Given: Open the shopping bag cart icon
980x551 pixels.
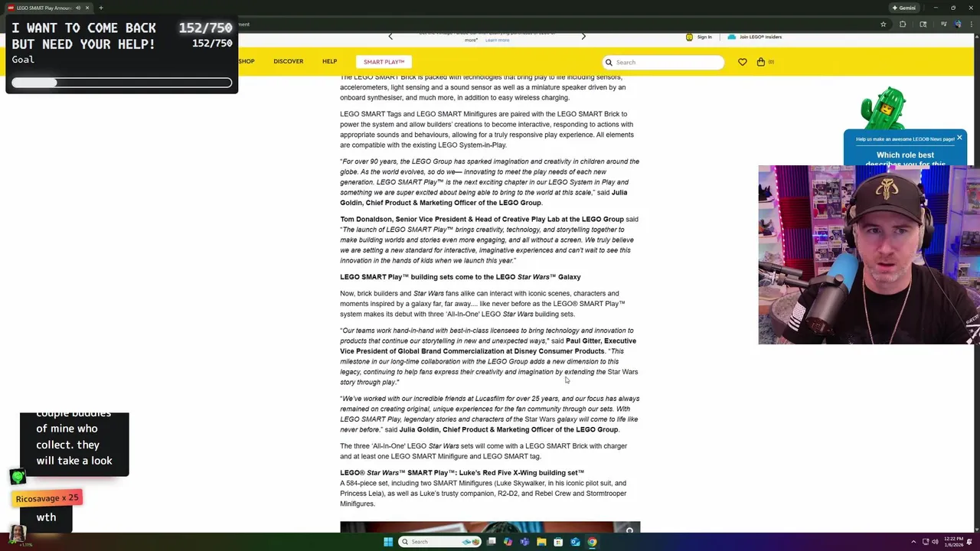Looking at the screenshot, I should 761,62.
